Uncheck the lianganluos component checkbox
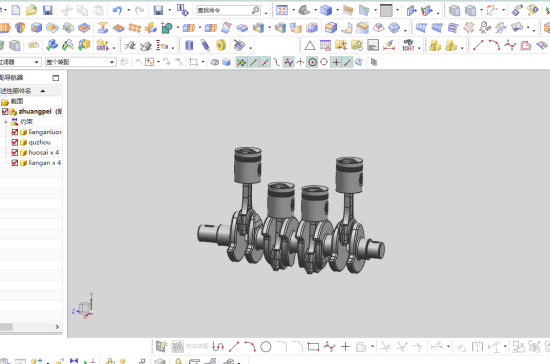Screen dimensions: 550x364 click(15, 132)
